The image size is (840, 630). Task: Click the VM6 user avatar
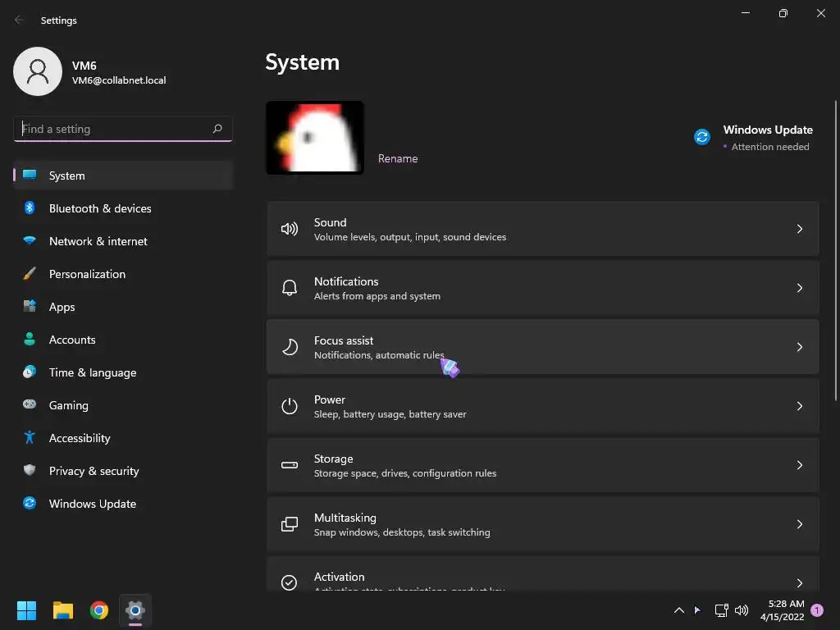(x=38, y=71)
